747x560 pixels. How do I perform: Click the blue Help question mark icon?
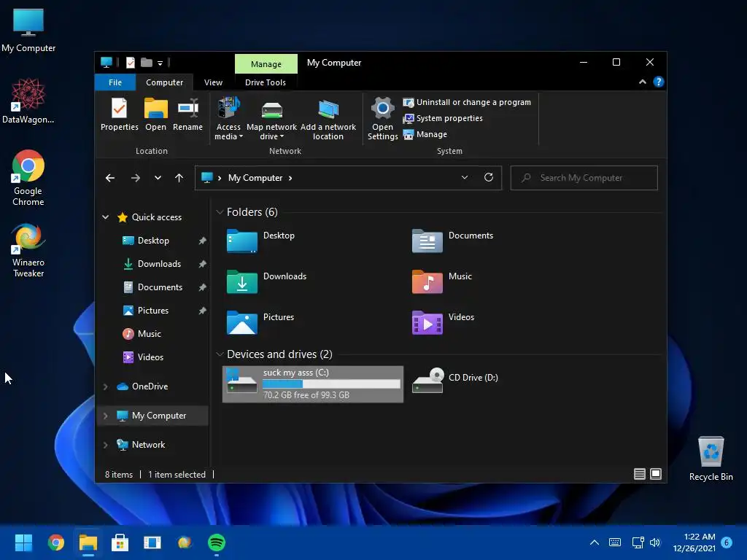(x=658, y=82)
